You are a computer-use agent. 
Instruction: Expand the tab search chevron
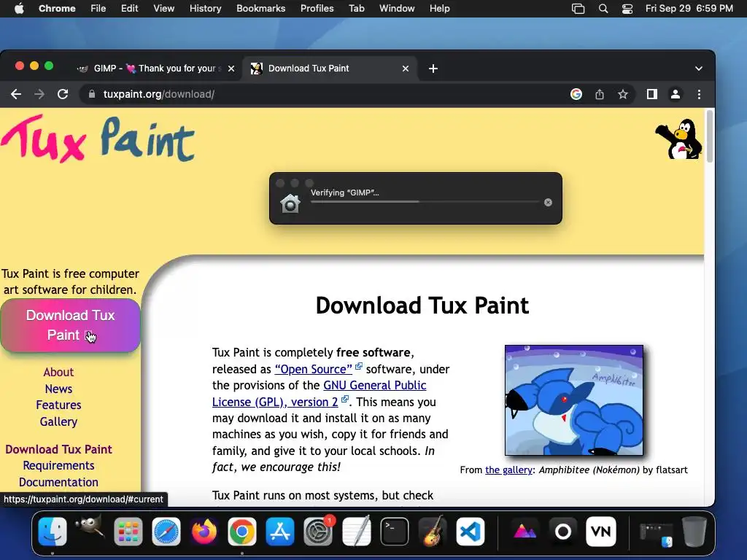pyautogui.click(x=698, y=69)
